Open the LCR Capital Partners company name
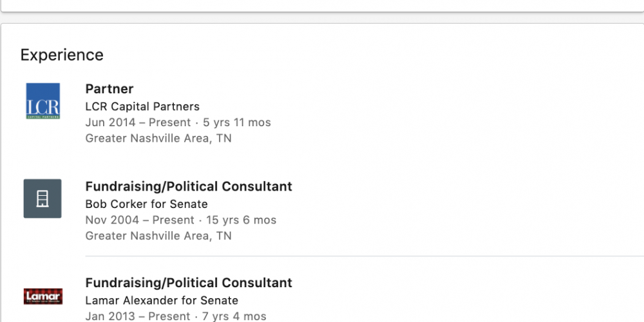The width and height of the screenshot is (644, 322). click(x=142, y=106)
